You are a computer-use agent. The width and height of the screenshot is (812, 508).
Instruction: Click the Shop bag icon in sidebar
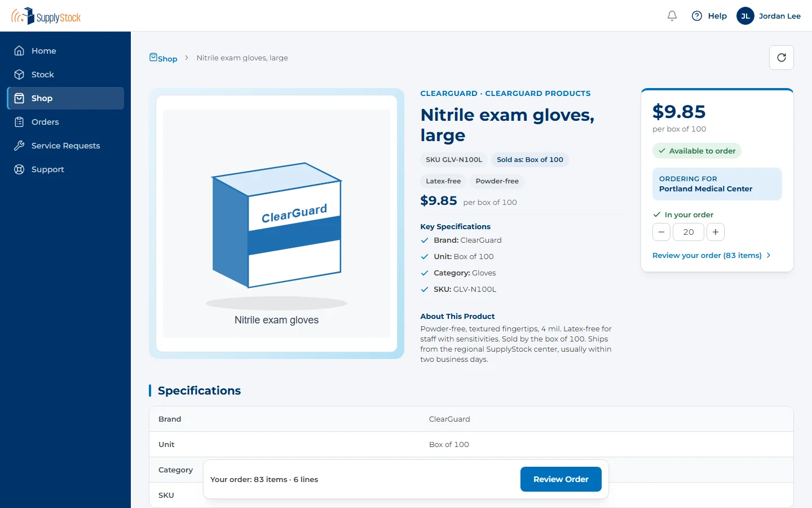19,98
